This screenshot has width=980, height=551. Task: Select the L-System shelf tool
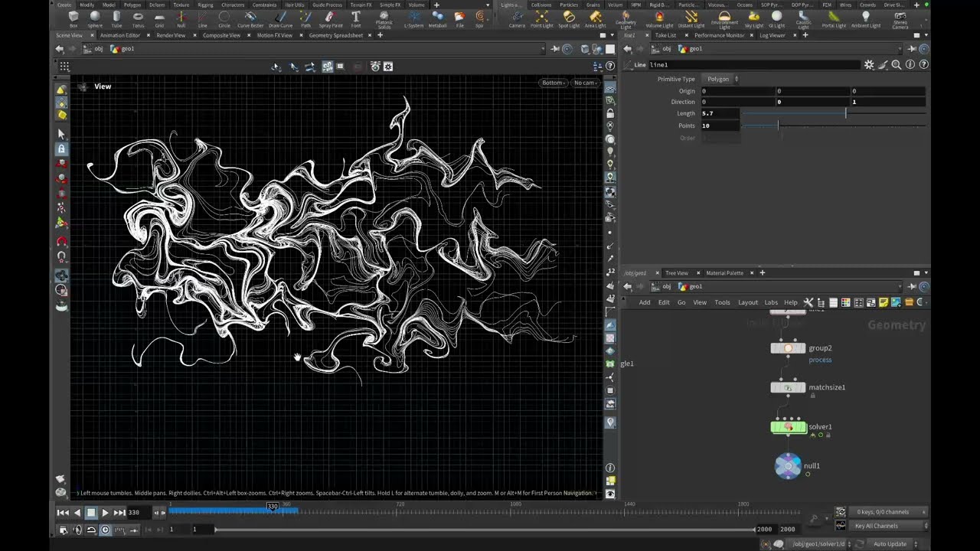(x=413, y=18)
